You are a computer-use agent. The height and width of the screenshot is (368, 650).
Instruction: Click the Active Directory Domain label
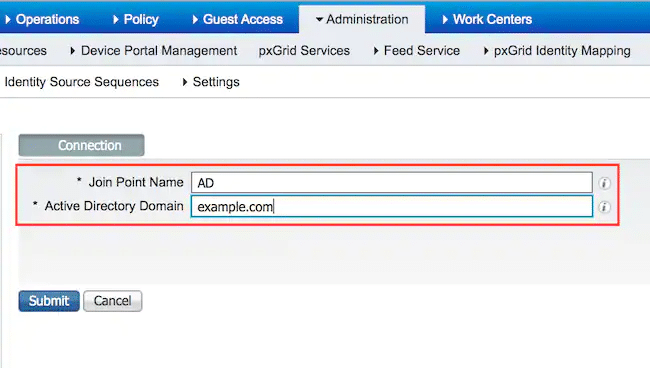pyautogui.click(x=114, y=206)
